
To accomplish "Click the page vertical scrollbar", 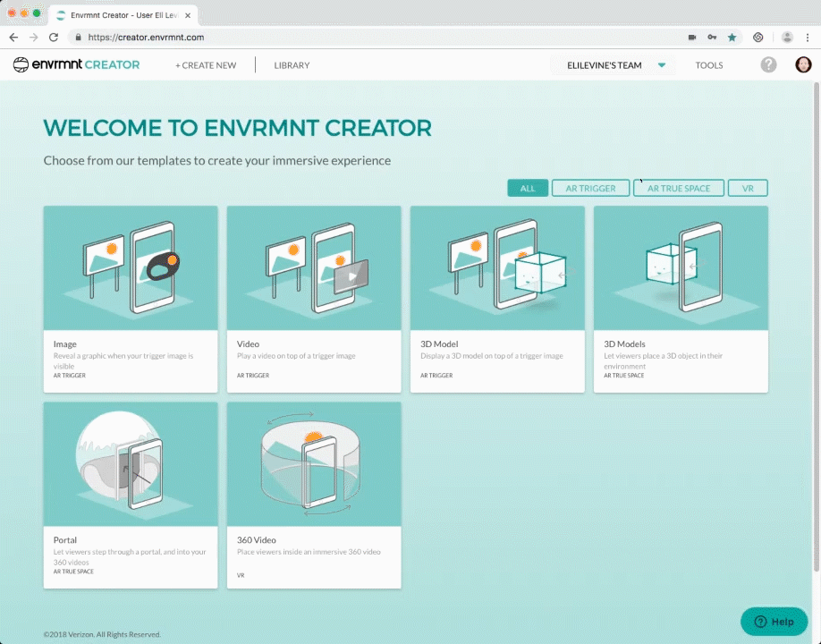I will (816, 327).
